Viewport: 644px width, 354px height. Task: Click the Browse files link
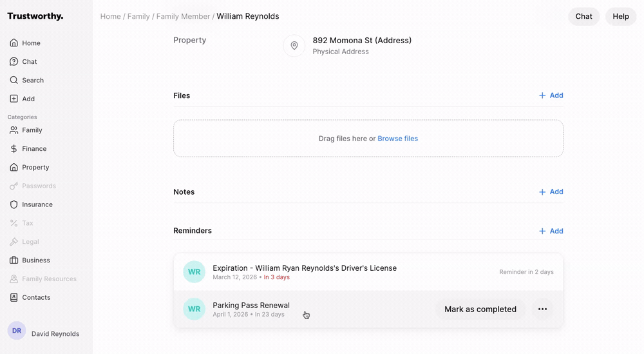click(397, 139)
